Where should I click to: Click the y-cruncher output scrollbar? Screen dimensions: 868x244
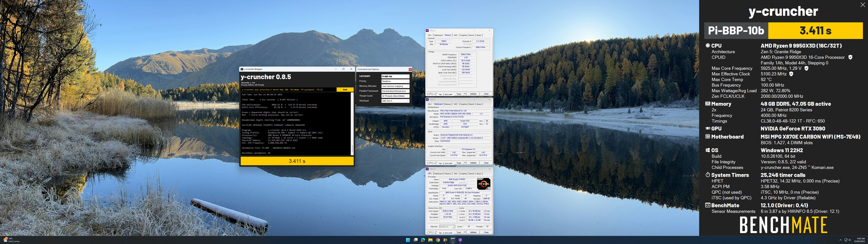(352, 124)
